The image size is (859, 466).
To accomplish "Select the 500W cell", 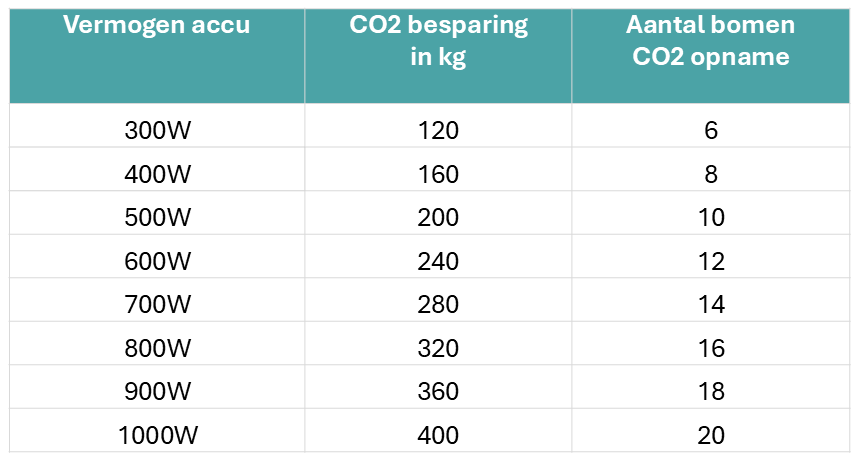I will [x=158, y=218].
